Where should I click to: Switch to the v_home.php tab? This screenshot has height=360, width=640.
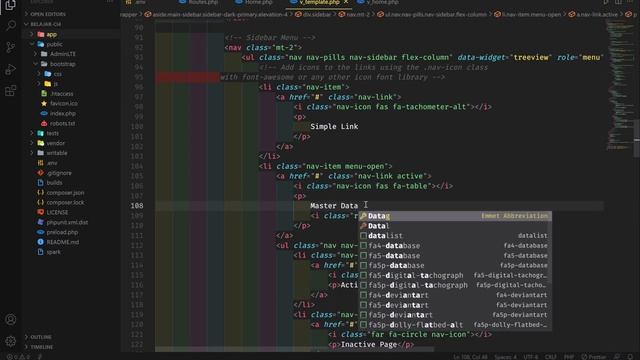click(378, 2)
